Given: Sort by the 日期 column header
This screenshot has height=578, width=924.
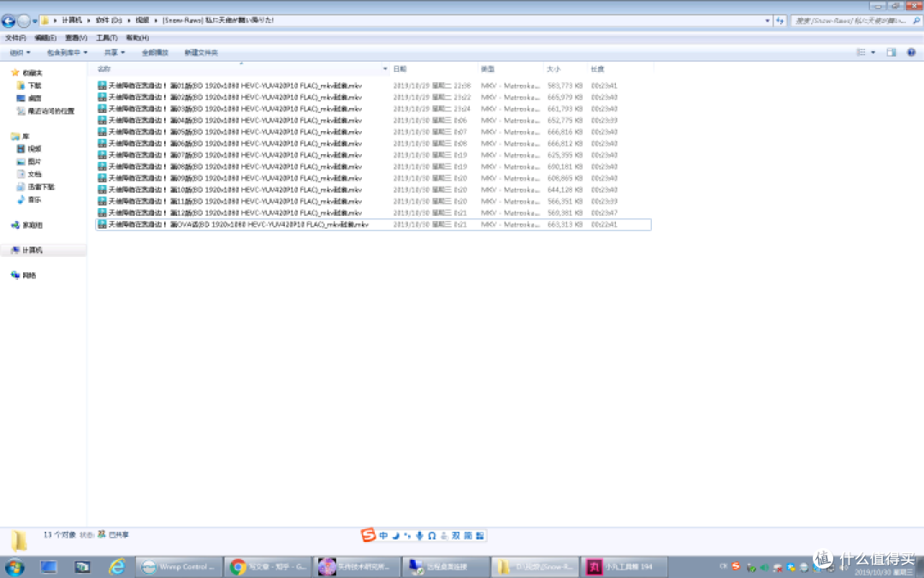Looking at the screenshot, I should pos(400,69).
